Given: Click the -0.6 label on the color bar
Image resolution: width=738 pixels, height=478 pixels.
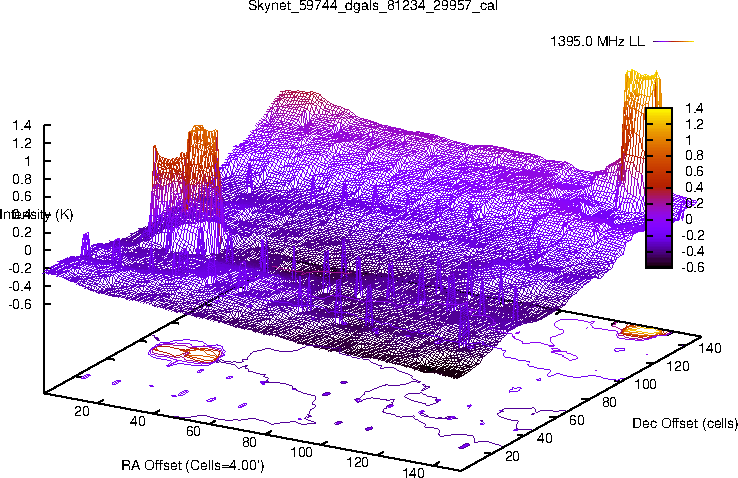Looking at the screenshot, I should (x=693, y=267).
